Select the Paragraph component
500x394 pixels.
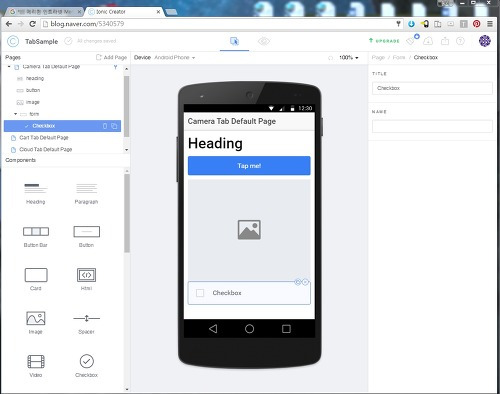tap(86, 194)
